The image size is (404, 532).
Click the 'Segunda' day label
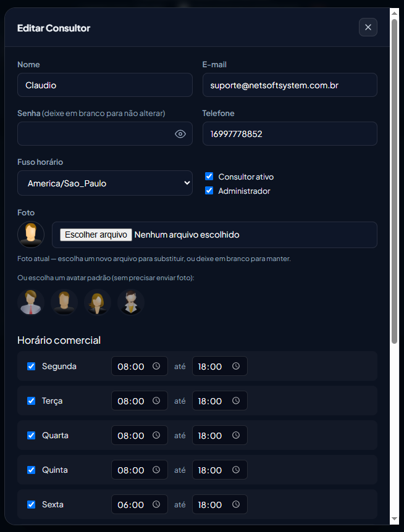point(59,367)
